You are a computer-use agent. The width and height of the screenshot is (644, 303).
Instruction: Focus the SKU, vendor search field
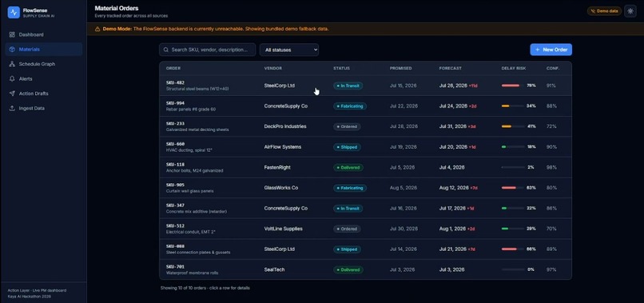(208, 50)
